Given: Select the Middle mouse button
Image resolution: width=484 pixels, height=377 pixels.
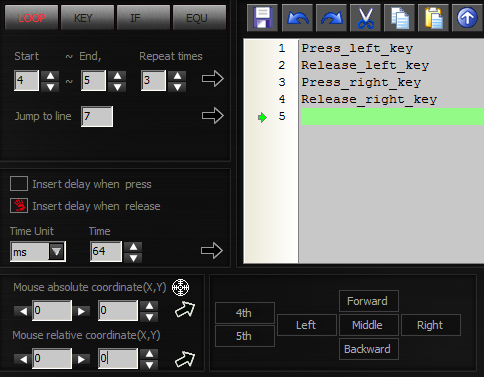Looking at the screenshot, I should coord(369,325).
